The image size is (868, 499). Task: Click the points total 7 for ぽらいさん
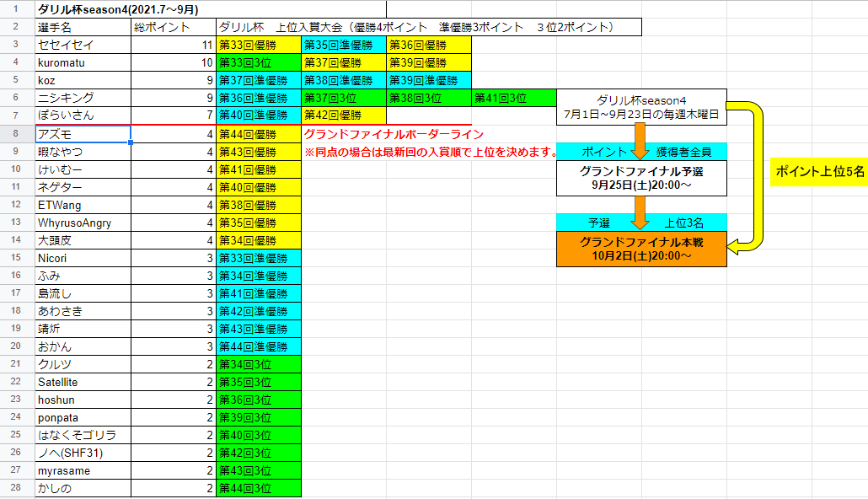(x=174, y=115)
